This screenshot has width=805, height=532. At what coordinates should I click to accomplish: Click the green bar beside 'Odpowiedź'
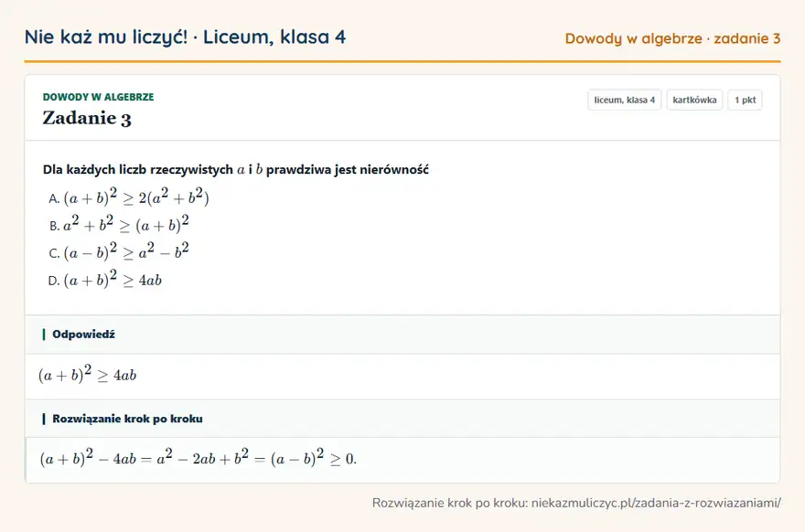click(x=44, y=335)
